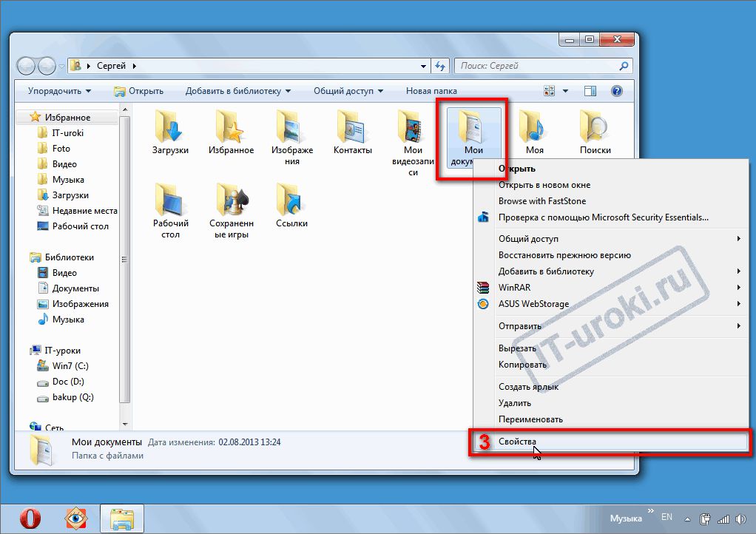Image resolution: width=756 pixels, height=534 pixels.
Task: Click the search magnifier icon
Action: 624,66
